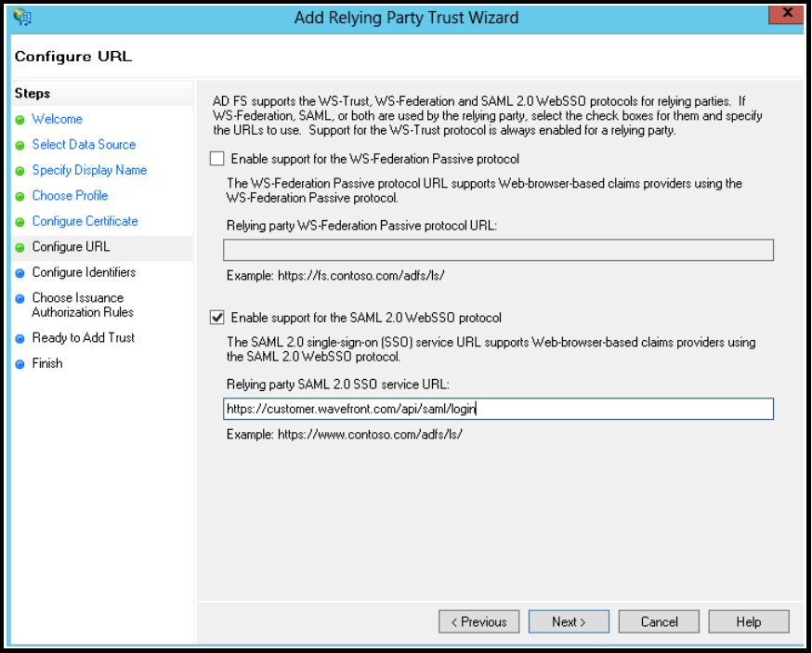Click the green bullet beside Select Data Source

[20, 146]
